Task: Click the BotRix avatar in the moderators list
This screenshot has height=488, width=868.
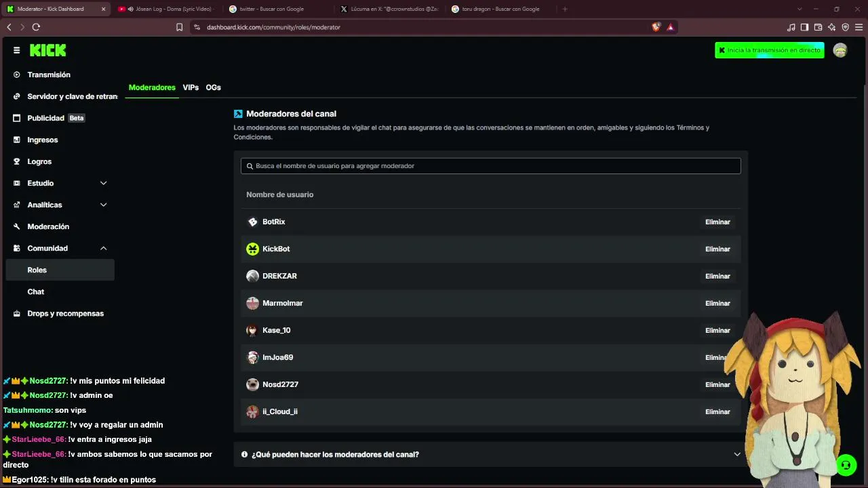Action: [252, 222]
